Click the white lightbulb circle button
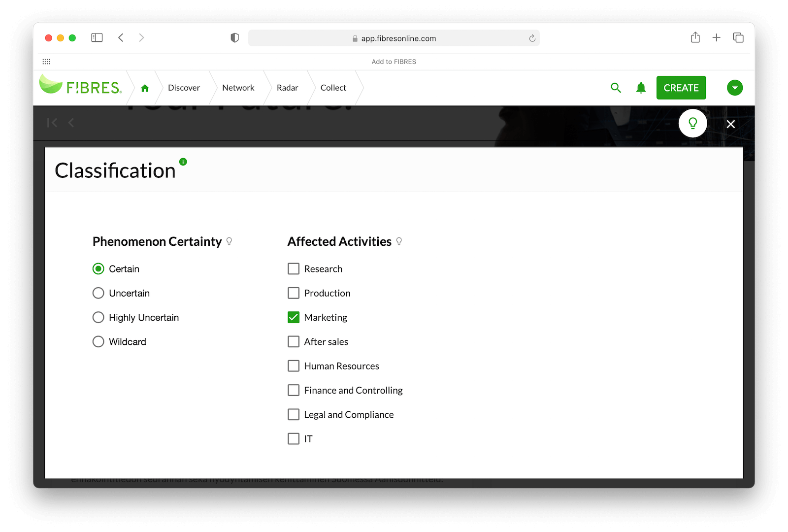The width and height of the screenshot is (788, 532). pos(692,123)
